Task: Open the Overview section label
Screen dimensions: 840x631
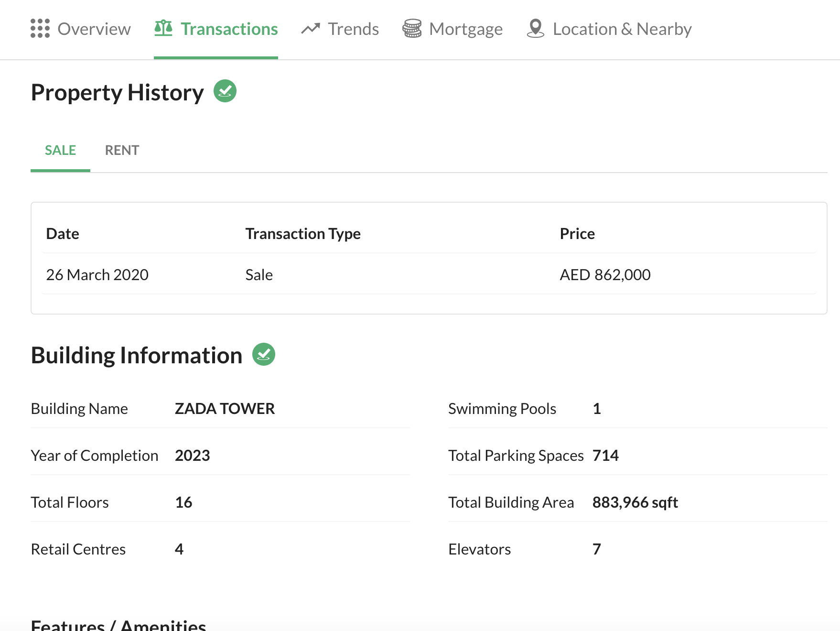Action: click(94, 29)
